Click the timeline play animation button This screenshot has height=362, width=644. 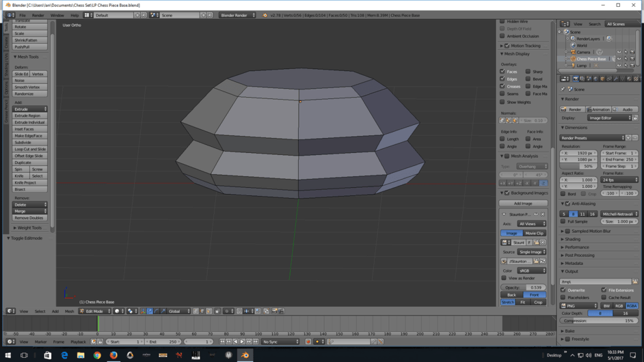point(242,342)
